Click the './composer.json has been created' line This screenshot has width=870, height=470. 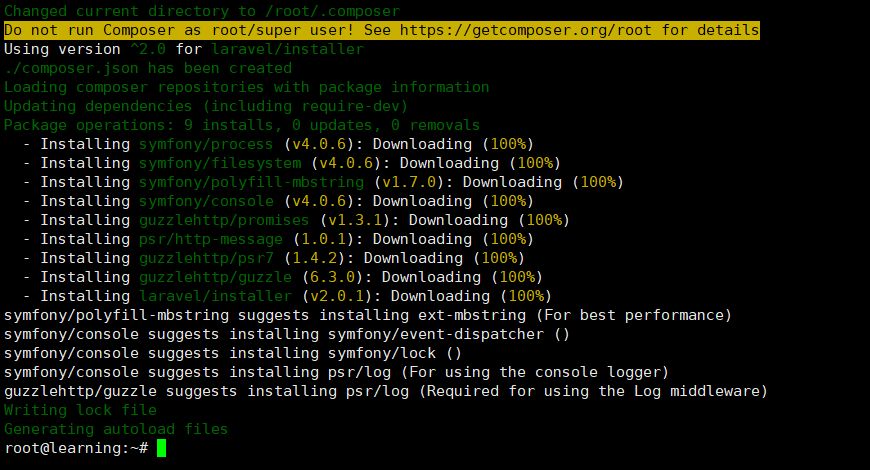click(x=148, y=68)
